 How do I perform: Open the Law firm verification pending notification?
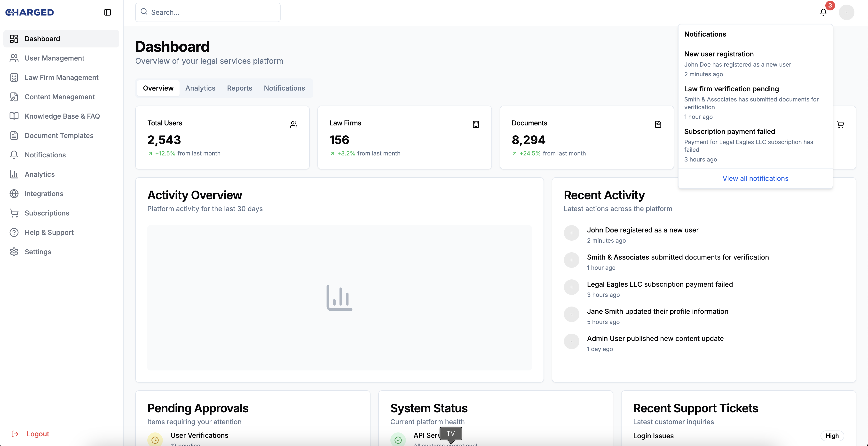(756, 103)
